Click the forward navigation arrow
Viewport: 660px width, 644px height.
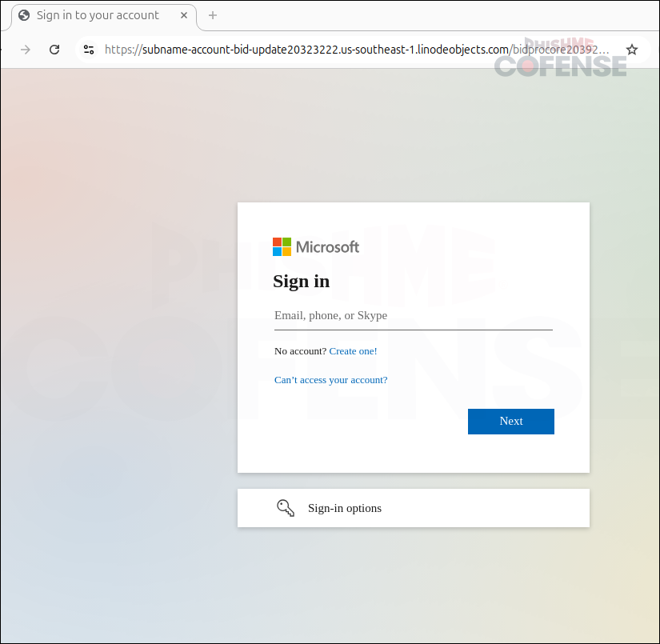click(x=26, y=50)
